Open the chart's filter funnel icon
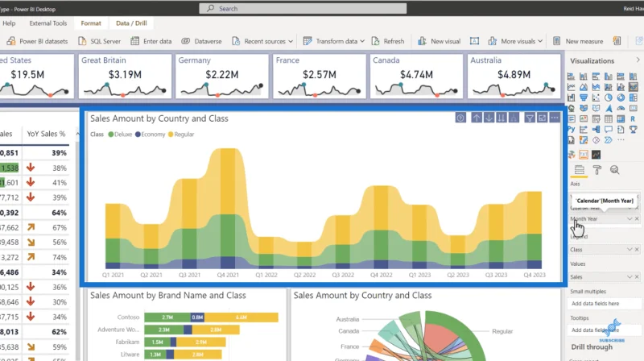The image size is (644, 361). [x=530, y=118]
